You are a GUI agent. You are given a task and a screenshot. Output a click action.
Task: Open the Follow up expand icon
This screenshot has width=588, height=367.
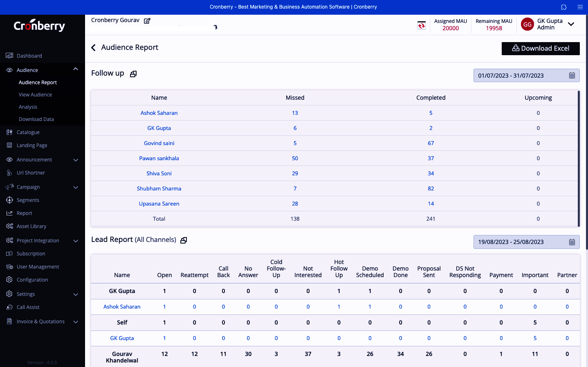pyautogui.click(x=133, y=74)
